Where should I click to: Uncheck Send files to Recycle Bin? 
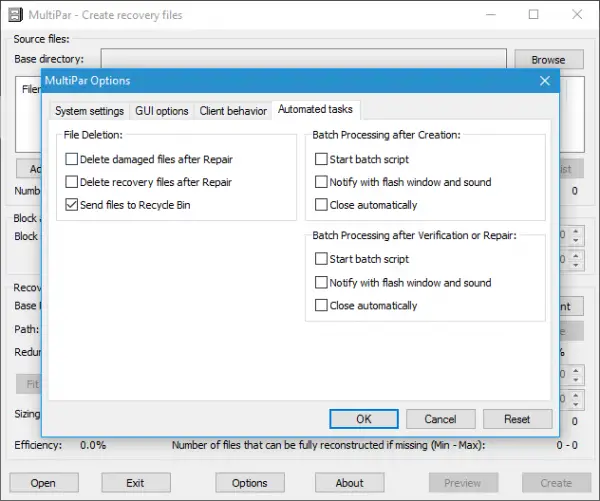click(x=72, y=205)
